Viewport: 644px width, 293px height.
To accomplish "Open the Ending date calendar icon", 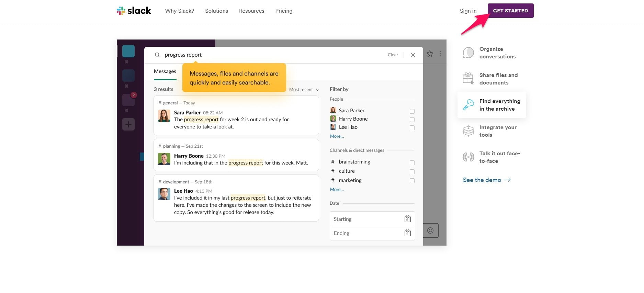I will (408, 233).
